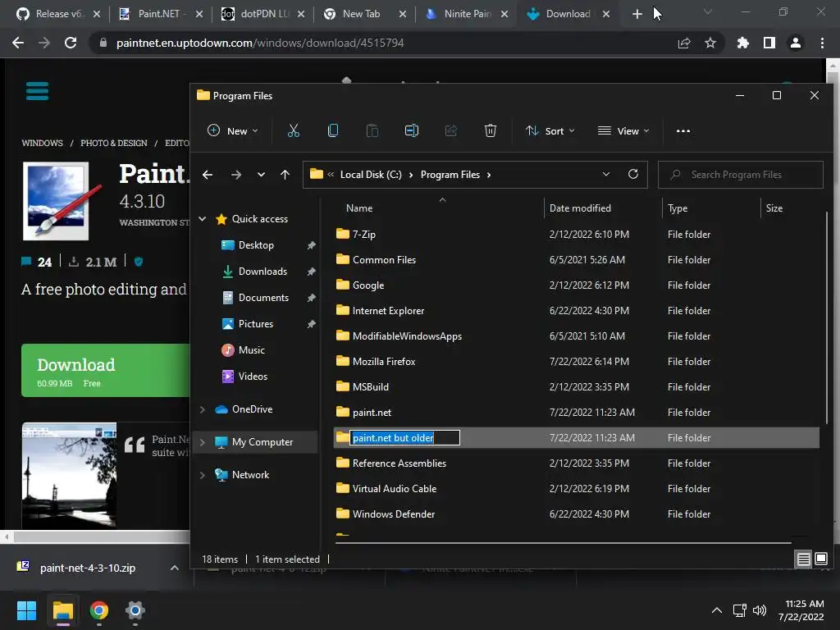
Task: Expand the address bar history dropdown
Action: (606, 175)
